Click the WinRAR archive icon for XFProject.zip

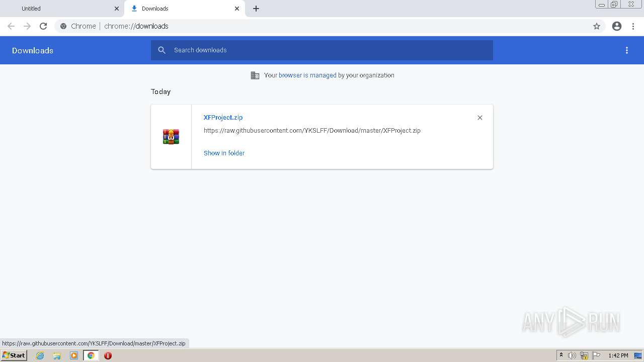pos(171,137)
